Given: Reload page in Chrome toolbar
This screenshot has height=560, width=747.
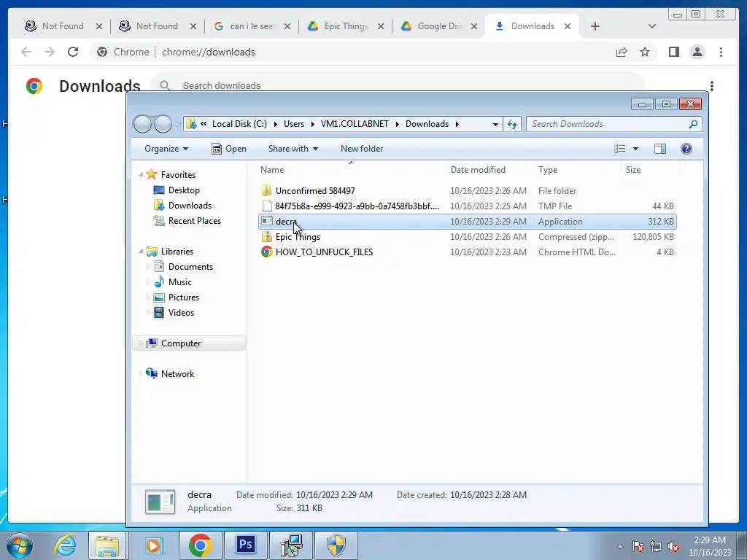Looking at the screenshot, I should [x=72, y=52].
